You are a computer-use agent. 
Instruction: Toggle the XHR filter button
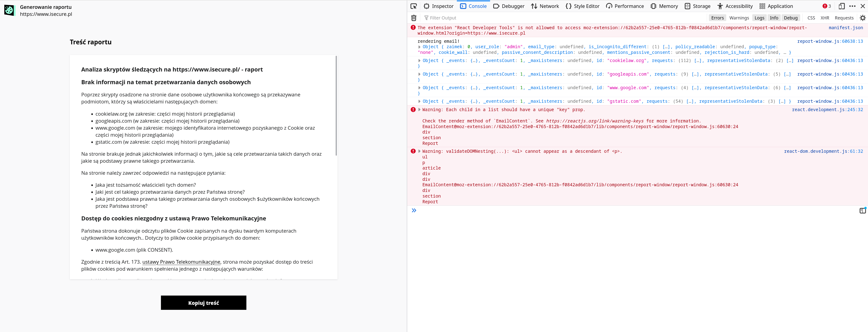pyautogui.click(x=825, y=18)
